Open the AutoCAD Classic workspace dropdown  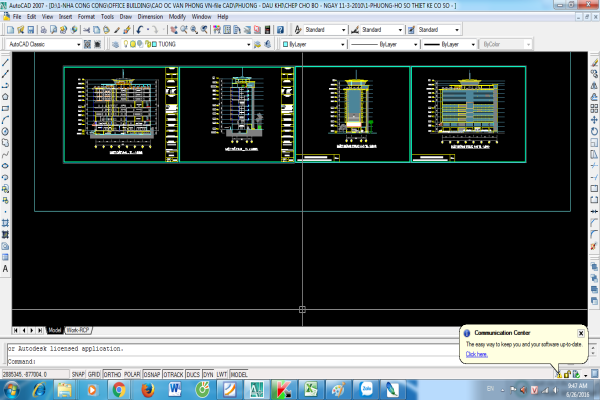point(55,44)
